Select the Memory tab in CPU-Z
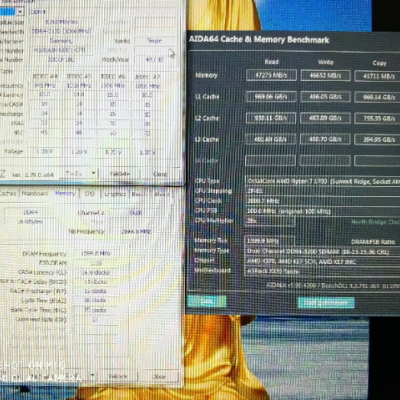This screenshot has width=400, height=400. click(65, 193)
